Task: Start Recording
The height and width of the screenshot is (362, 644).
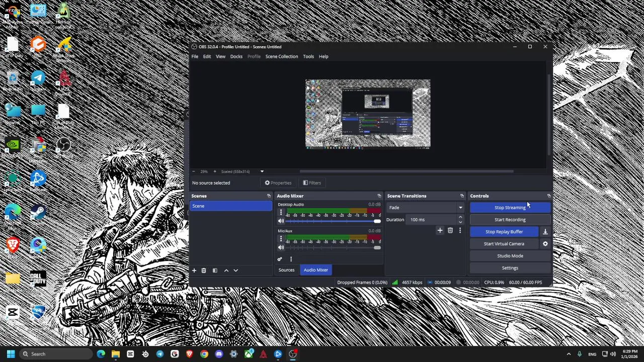Action: pyautogui.click(x=510, y=220)
